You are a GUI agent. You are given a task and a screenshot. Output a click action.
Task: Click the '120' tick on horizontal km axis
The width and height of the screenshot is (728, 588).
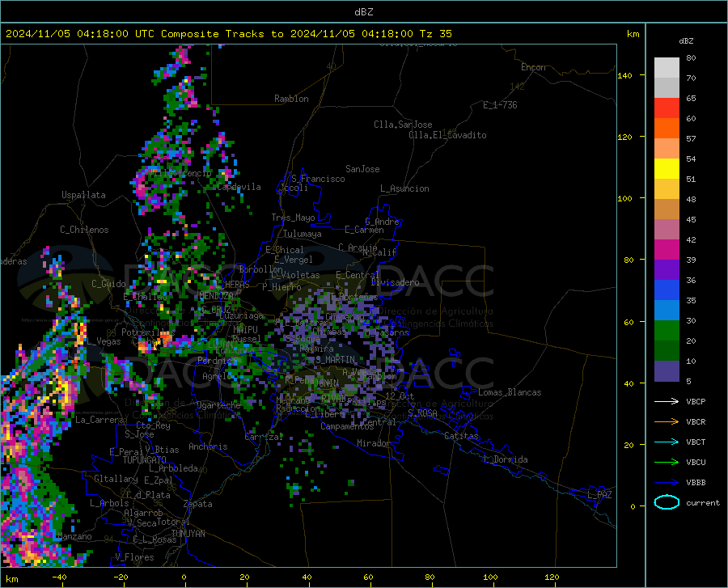click(x=552, y=577)
